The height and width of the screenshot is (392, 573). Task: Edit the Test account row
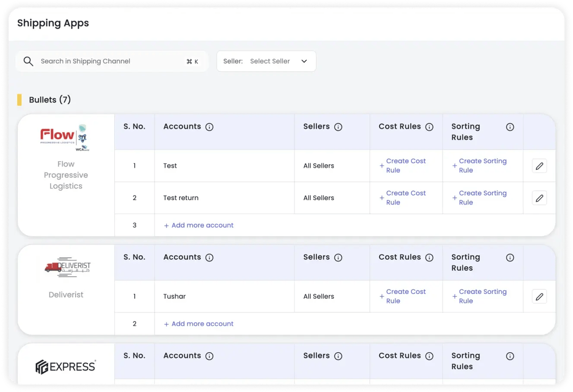pyautogui.click(x=539, y=166)
